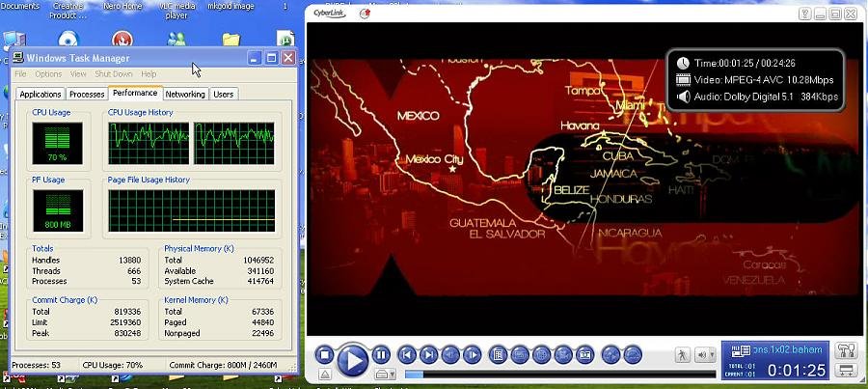The height and width of the screenshot is (389, 868).
Task: Switch to the Processes tab
Action: coord(87,95)
